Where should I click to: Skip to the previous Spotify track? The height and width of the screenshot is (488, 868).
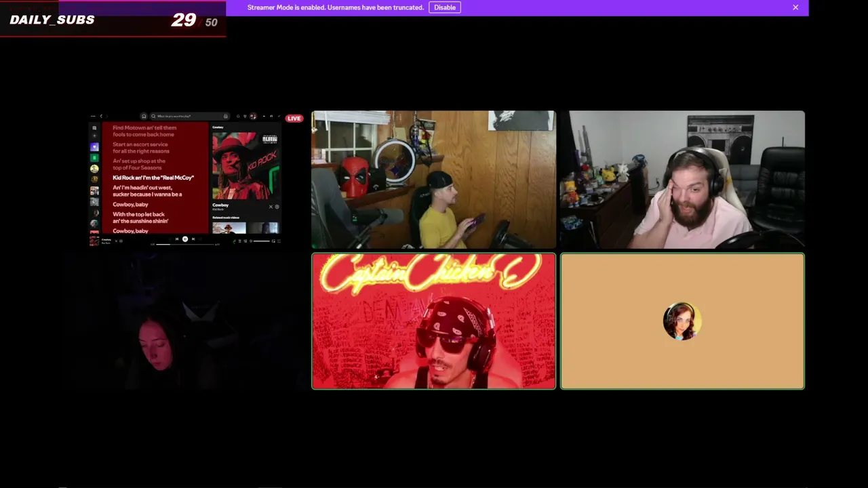pos(177,239)
